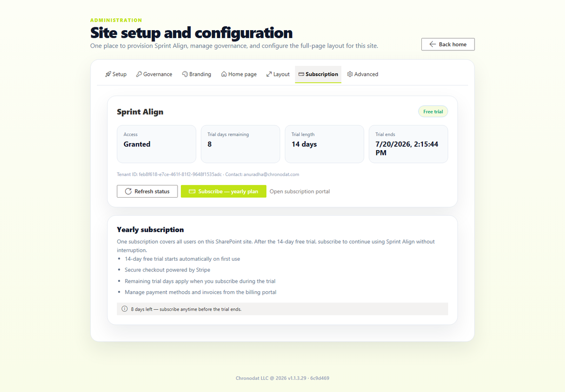Click the '8 days left' notice bar text
The image size is (565, 392).
tap(186, 309)
